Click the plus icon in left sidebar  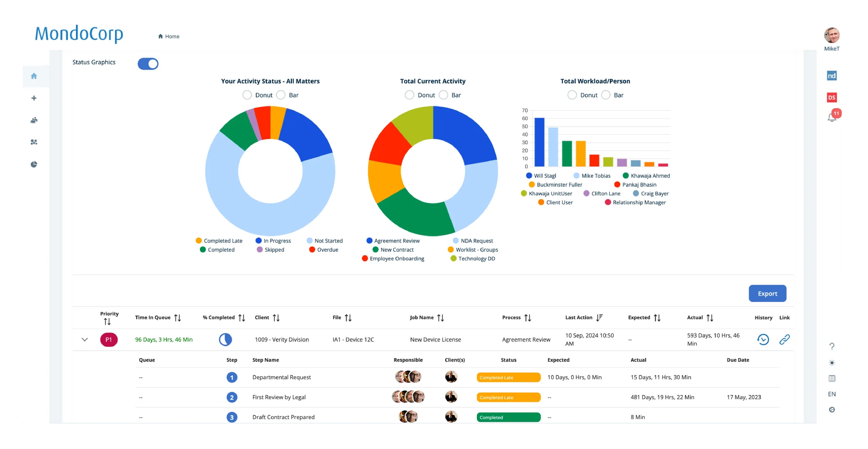[x=34, y=98]
